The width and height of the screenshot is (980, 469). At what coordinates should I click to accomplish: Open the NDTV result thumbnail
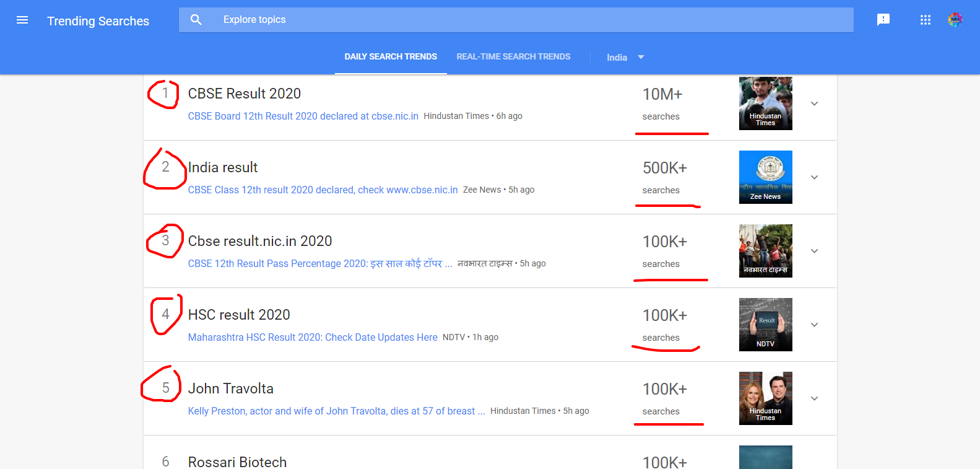766,325
